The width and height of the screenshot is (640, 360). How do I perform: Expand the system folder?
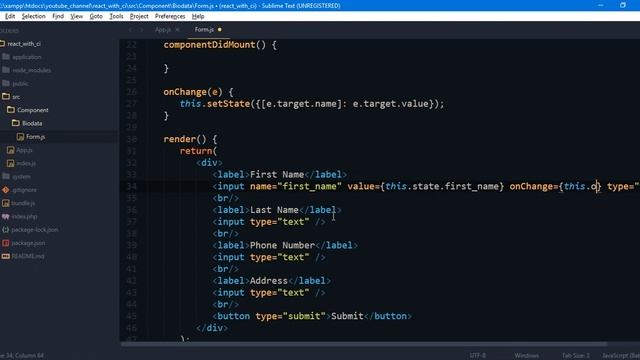(x=6, y=176)
